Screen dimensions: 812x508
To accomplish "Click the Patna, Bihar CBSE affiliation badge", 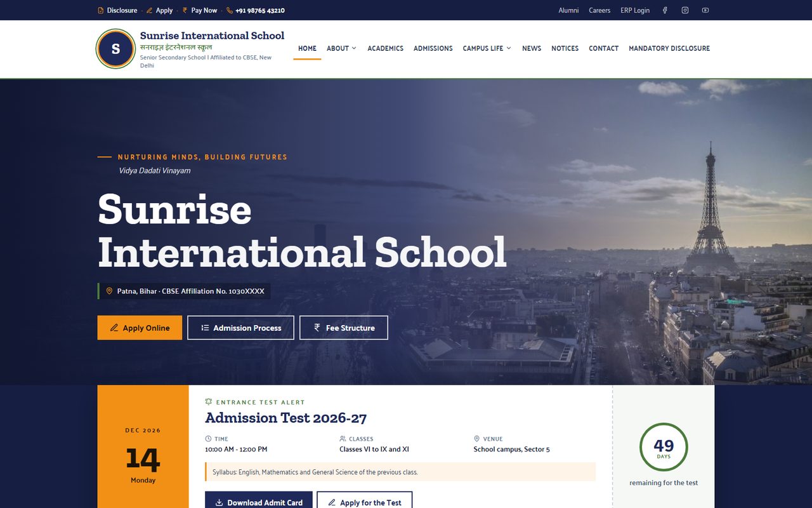I will tap(184, 291).
